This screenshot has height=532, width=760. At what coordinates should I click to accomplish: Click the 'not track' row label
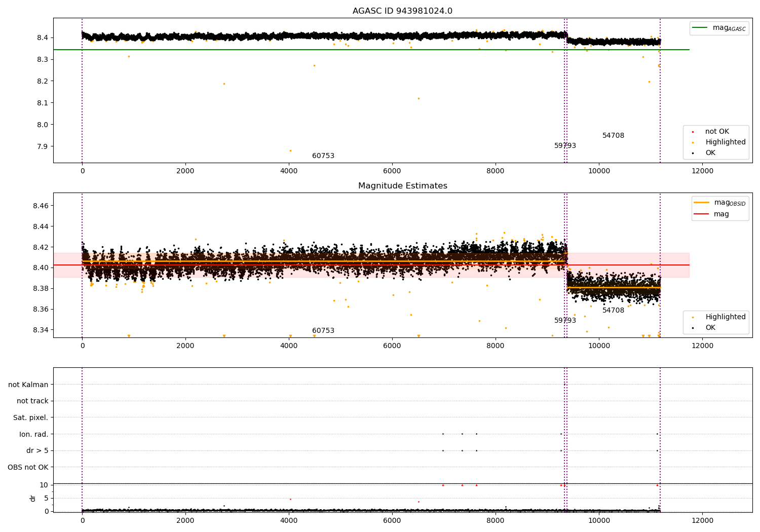tap(32, 401)
